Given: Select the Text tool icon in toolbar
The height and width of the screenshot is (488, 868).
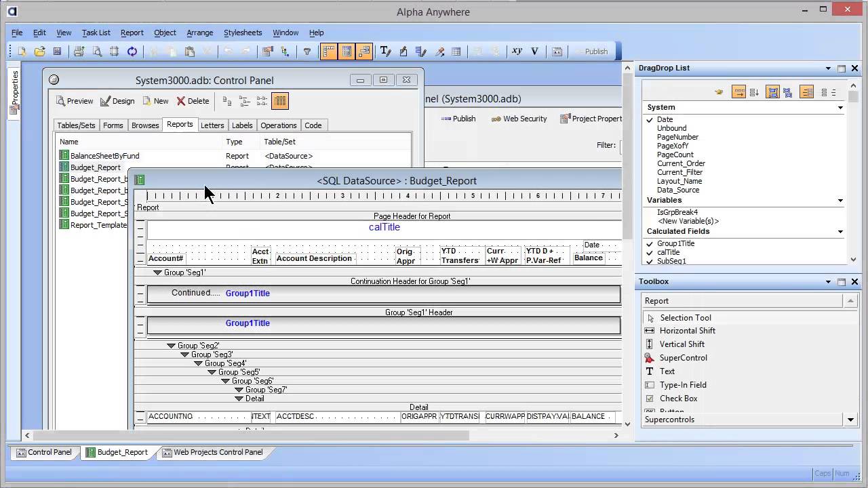Looking at the screenshot, I should [x=385, y=52].
